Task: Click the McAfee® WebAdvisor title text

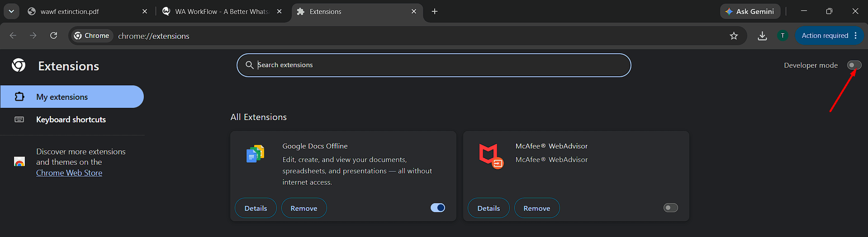Action: pyautogui.click(x=551, y=146)
